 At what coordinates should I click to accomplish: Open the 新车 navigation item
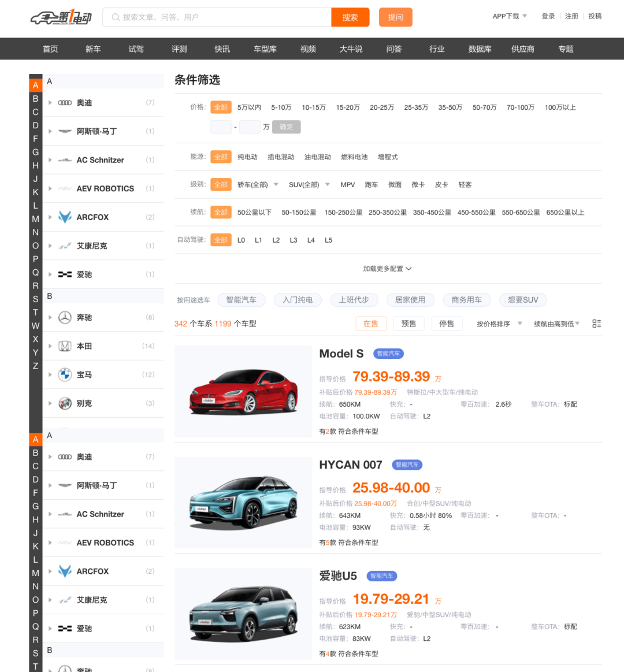(x=93, y=49)
